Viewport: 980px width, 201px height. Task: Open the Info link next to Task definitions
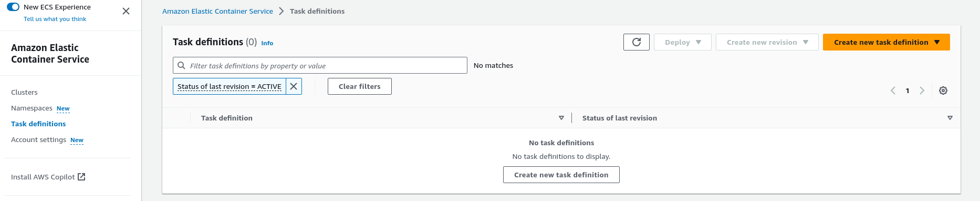click(267, 43)
